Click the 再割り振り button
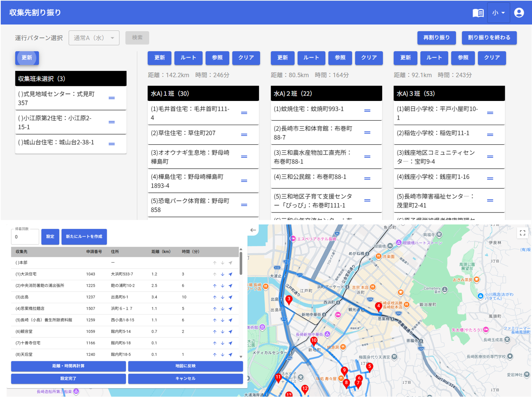Screen dimensions: 532x397 pyautogui.click(x=437, y=38)
